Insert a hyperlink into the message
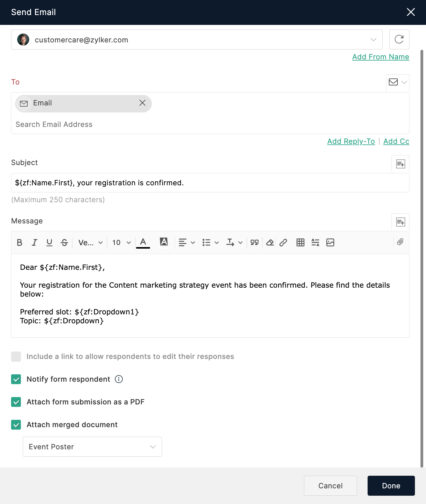This screenshot has width=426, height=504. click(283, 243)
